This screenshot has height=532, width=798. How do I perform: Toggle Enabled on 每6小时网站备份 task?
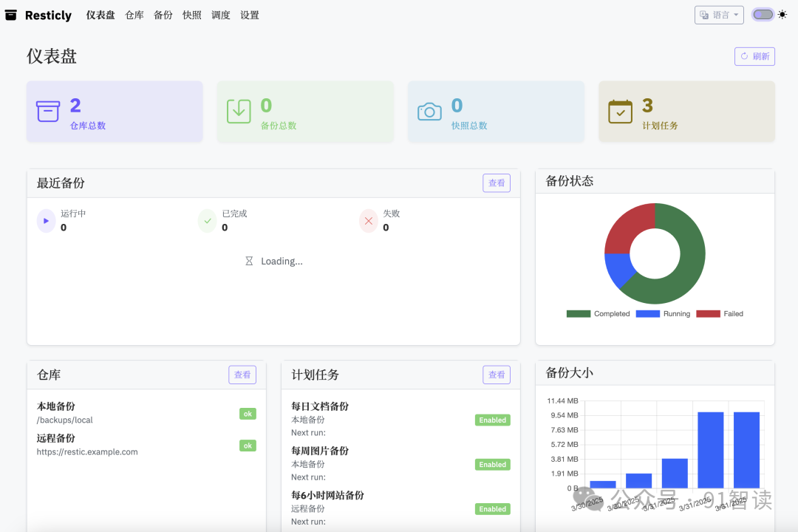pyautogui.click(x=492, y=508)
